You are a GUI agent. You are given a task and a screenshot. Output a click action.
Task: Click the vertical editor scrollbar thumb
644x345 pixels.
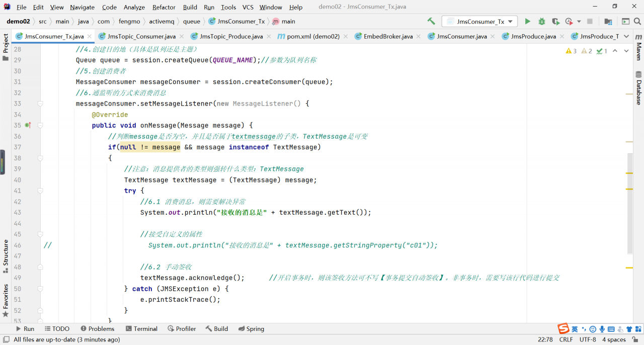(x=629, y=204)
